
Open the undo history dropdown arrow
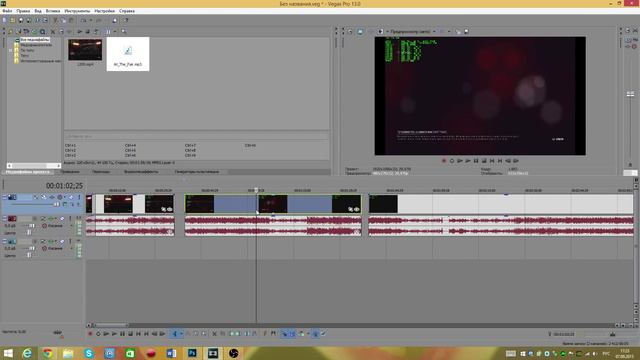pyautogui.click(x=91, y=20)
